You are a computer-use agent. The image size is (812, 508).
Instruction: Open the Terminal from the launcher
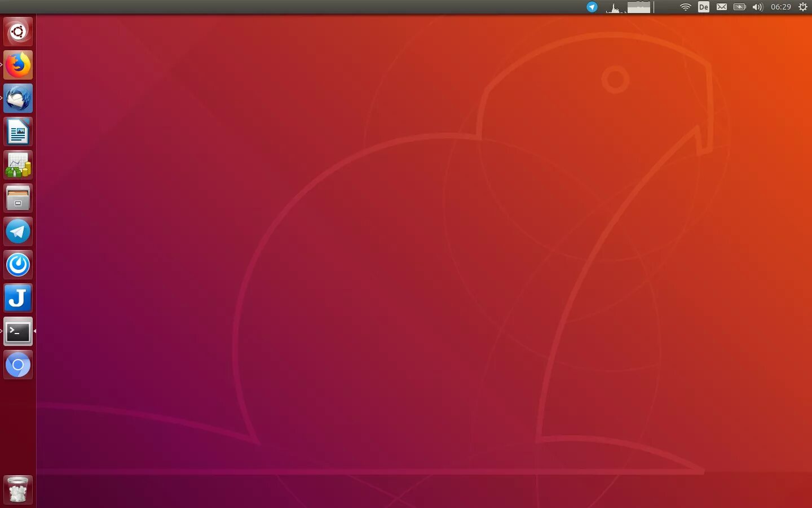18,331
